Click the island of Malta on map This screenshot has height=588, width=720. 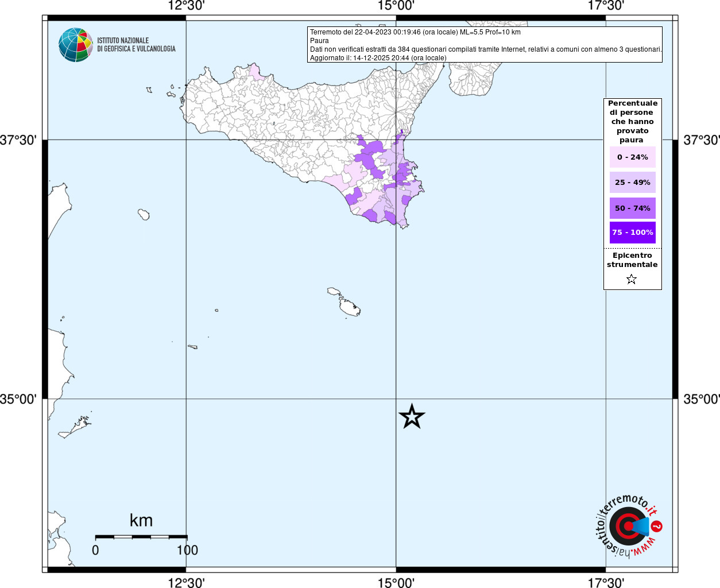click(x=350, y=307)
